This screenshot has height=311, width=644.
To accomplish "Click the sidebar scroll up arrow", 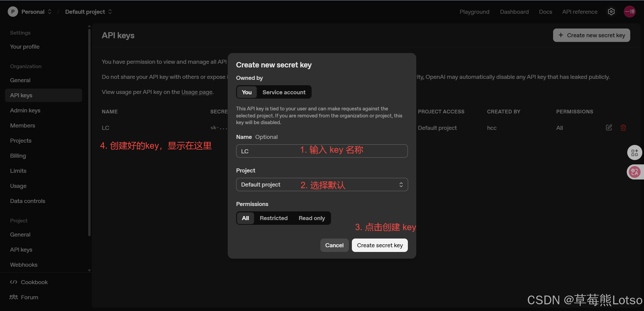I will pos(89,26).
